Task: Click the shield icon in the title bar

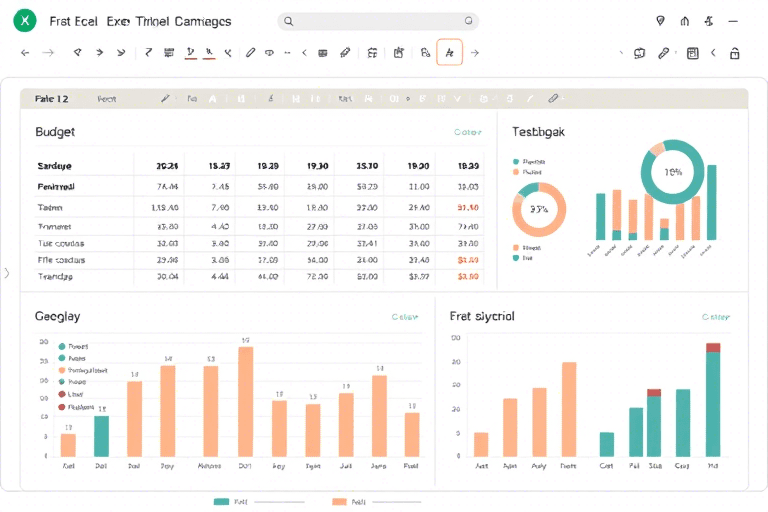Action: tap(660, 21)
